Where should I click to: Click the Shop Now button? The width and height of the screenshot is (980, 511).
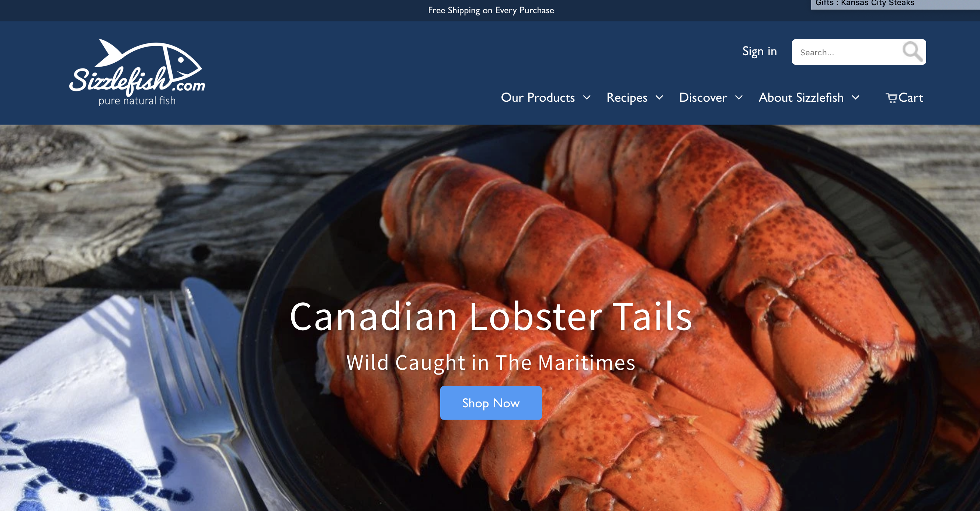point(491,403)
